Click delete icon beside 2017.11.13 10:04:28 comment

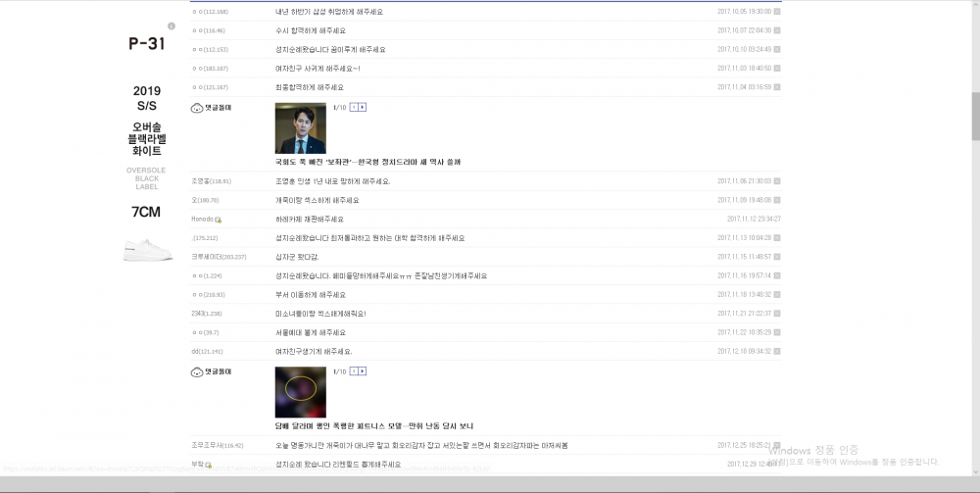777,238
